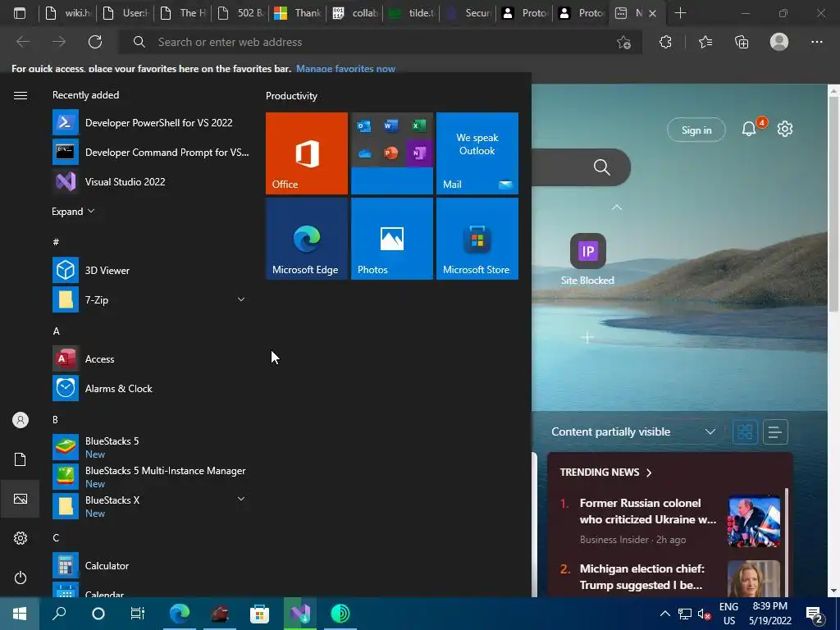Open Edge Settings and more menu
This screenshot has width=840, height=630.
point(816,42)
